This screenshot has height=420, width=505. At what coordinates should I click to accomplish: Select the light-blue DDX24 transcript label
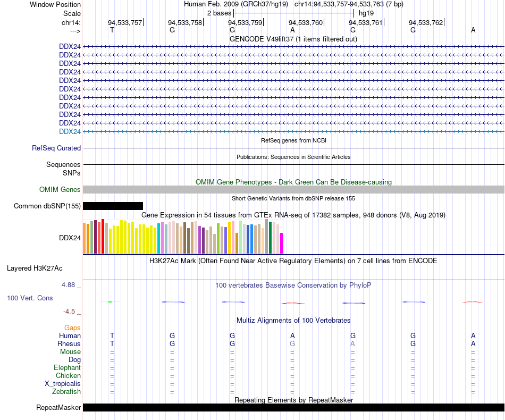(70, 131)
